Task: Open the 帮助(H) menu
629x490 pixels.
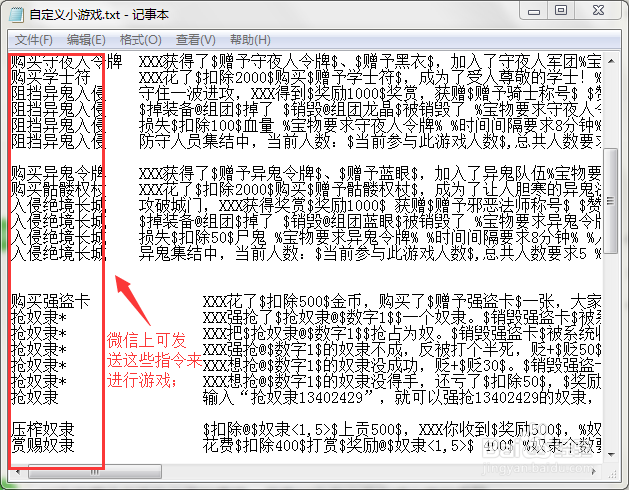Action: tap(250, 40)
